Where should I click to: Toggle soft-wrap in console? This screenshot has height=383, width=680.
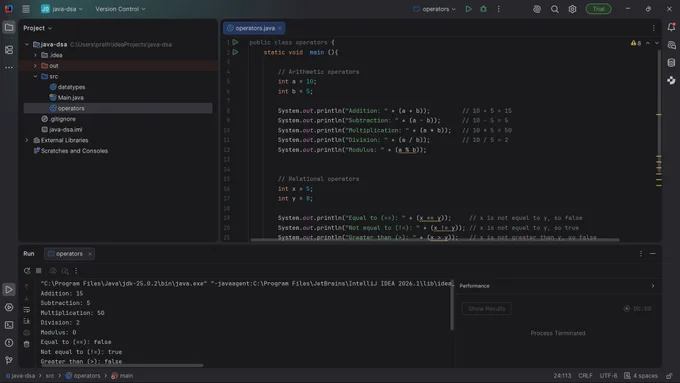click(x=26, y=310)
